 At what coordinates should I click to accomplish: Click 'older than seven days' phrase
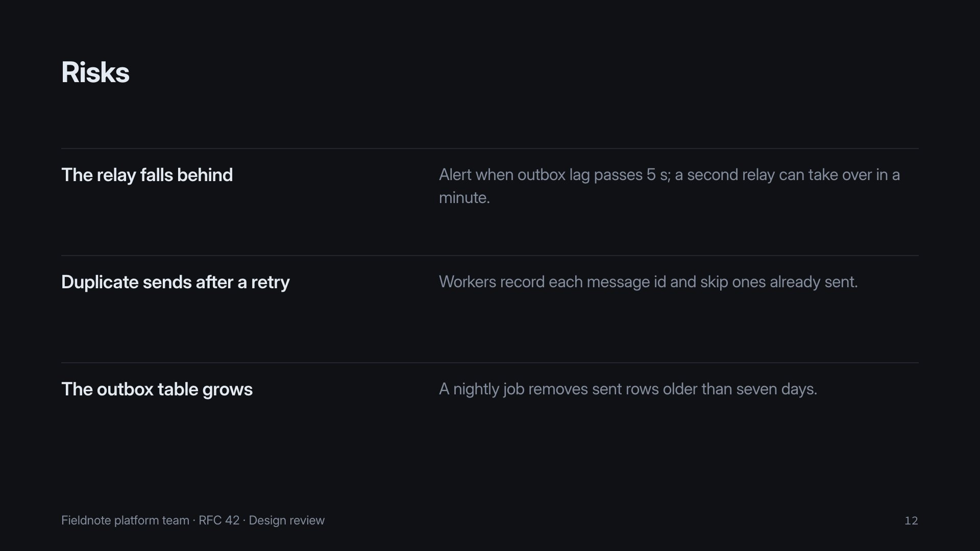pyautogui.click(x=738, y=389)
